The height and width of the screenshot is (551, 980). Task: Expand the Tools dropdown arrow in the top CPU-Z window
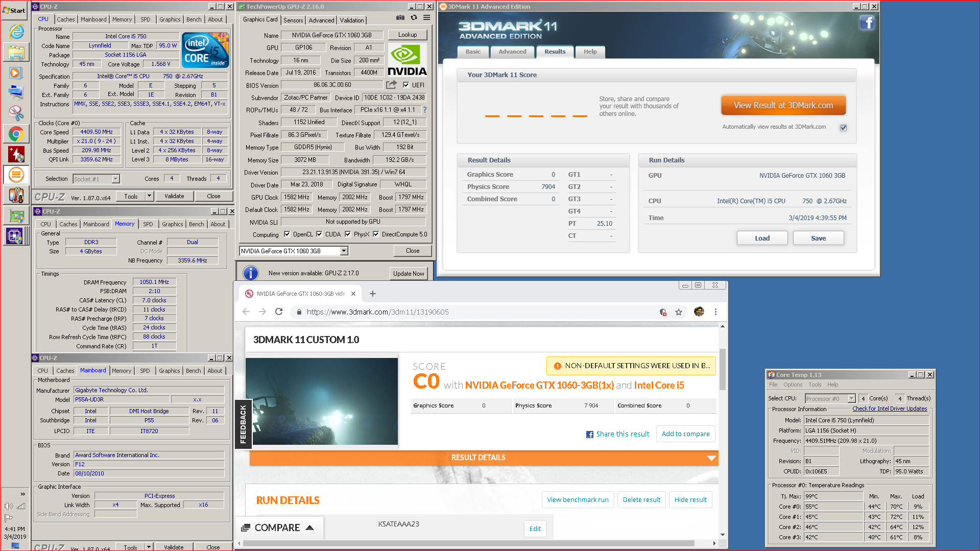pos(149,196)
